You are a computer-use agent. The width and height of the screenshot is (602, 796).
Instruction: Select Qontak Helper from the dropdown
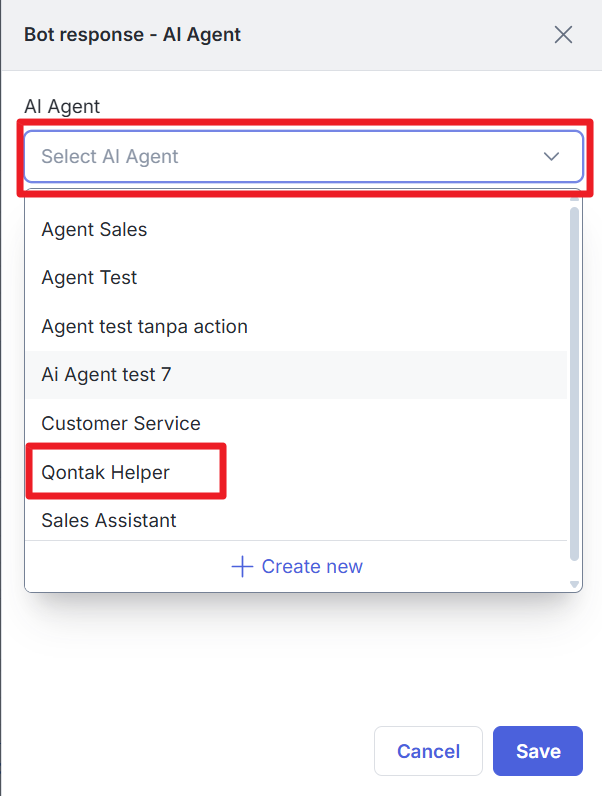105,472
